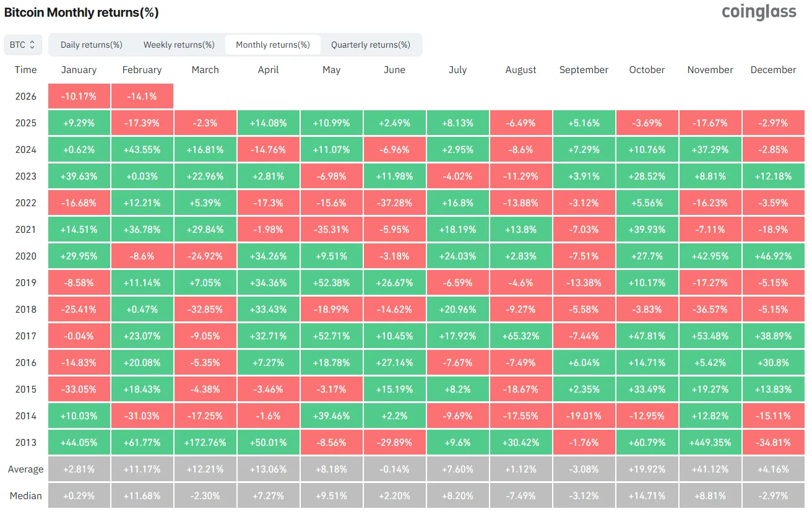Select the Monthly returns(%) tab
Image resolution: width=812 pixels, height=514 pixels.
click(273, 45)
